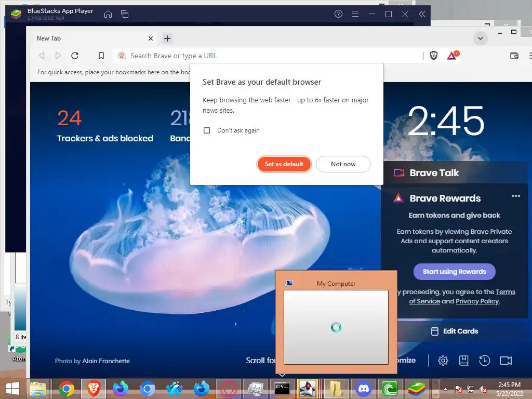The image size is (532, 399).
Task: Click the 24 Trackers & ads blocked stat
Action: pos(105,126)
